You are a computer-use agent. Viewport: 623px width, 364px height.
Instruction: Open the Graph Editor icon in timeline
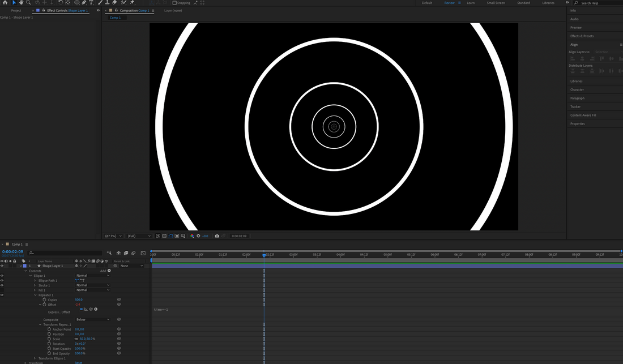coord(143,253)
